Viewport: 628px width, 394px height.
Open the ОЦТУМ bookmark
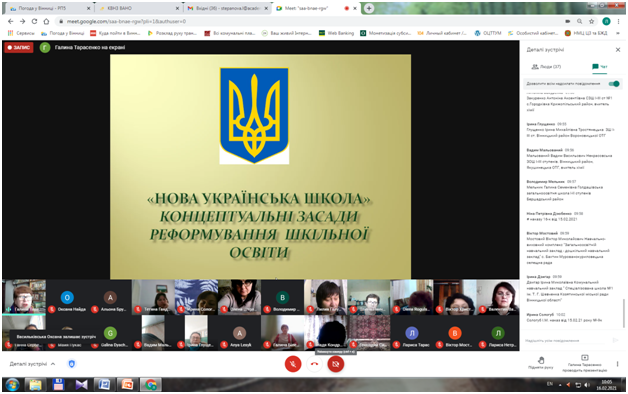coord(488,33)
